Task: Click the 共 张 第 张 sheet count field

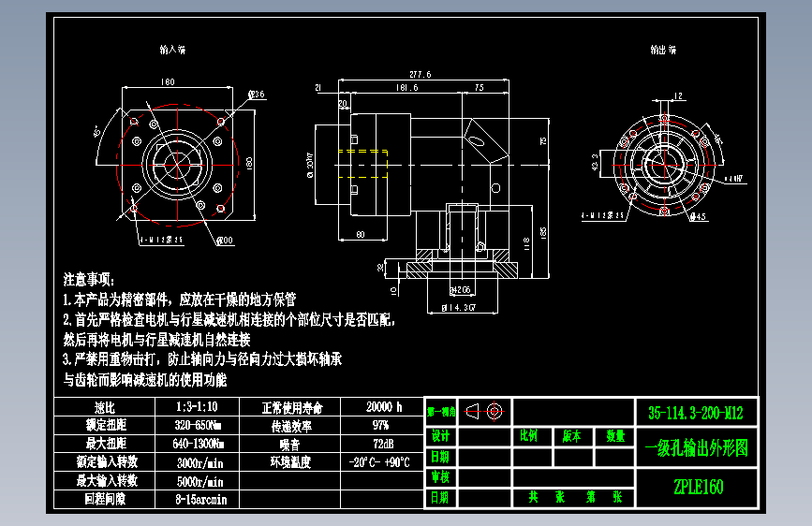Action: coord(574,498)
